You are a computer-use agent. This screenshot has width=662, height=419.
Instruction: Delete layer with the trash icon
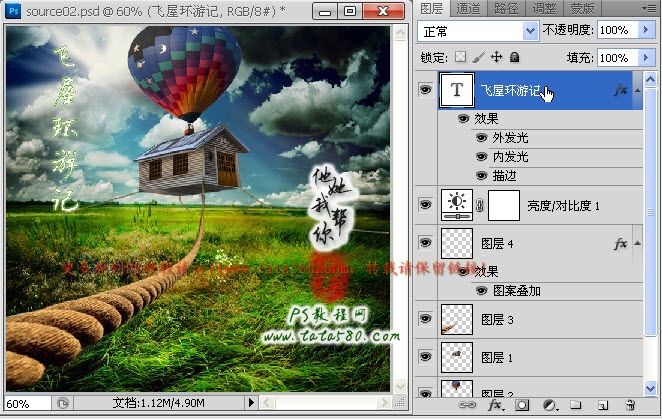tap(630, 405)
